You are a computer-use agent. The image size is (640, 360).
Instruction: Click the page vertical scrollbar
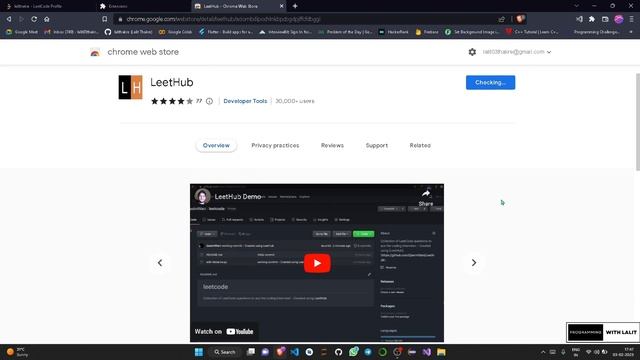click(x=638, y=122)
